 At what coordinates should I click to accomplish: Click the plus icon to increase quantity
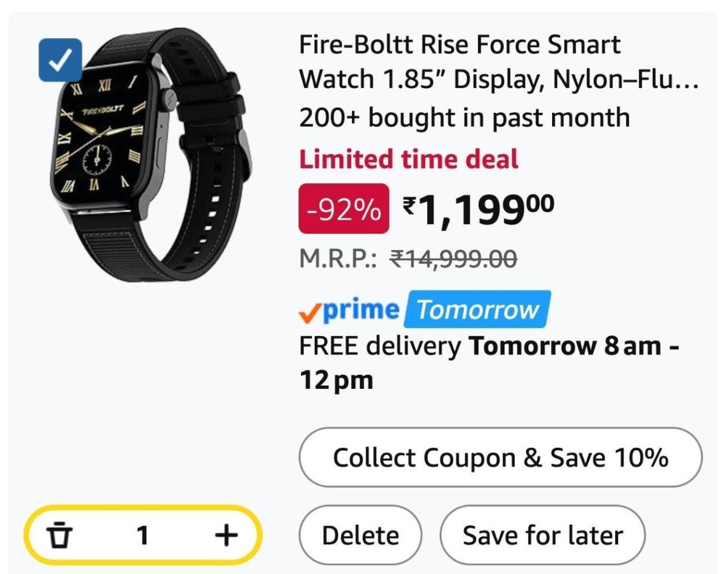[x=226, y=535]
